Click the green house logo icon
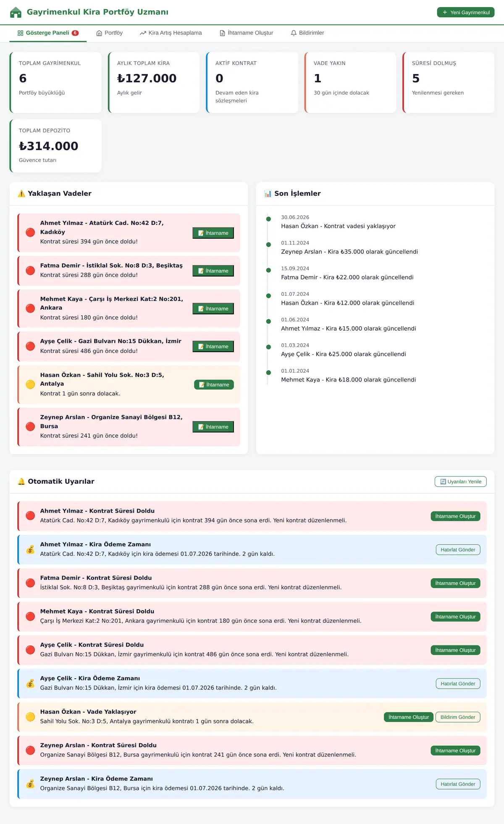 (x=16, y=12)
